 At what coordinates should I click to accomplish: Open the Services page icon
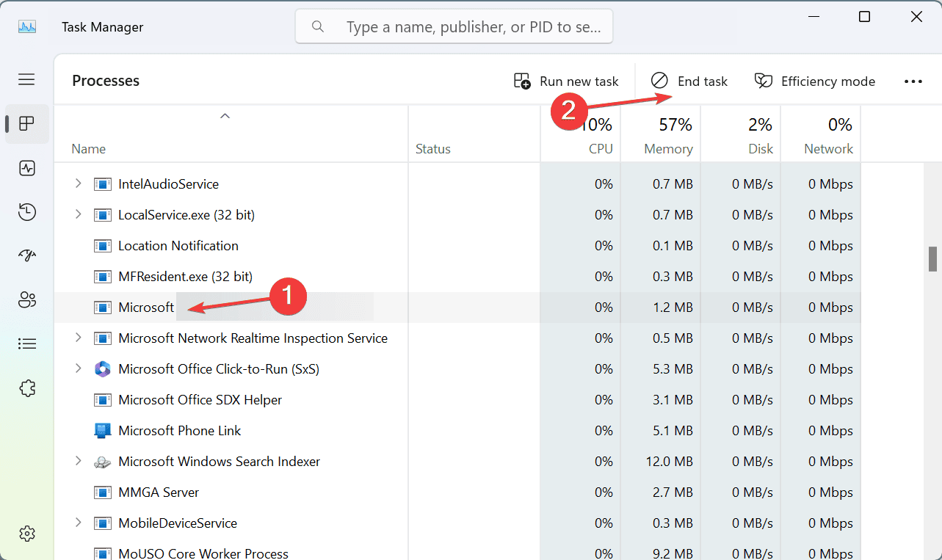(27, 388)
